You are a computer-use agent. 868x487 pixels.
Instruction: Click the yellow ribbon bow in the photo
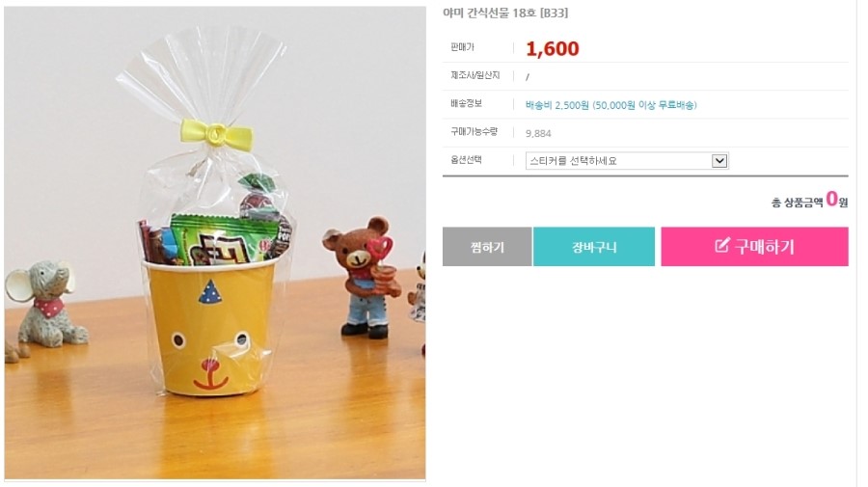pyautogui.click(x=216, y=133)
